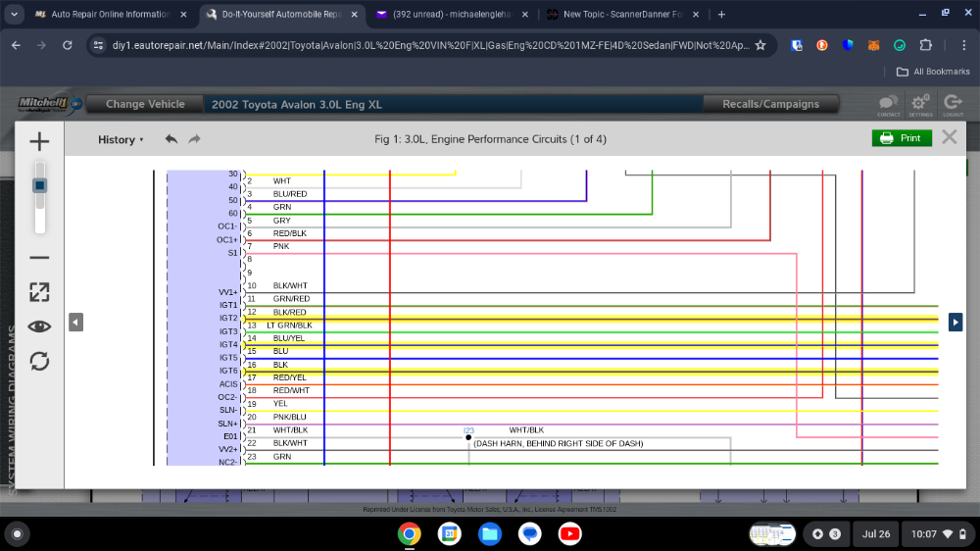Open Recalls/Campaigns
The image size is (980, 551).
(x=770, y=104)
